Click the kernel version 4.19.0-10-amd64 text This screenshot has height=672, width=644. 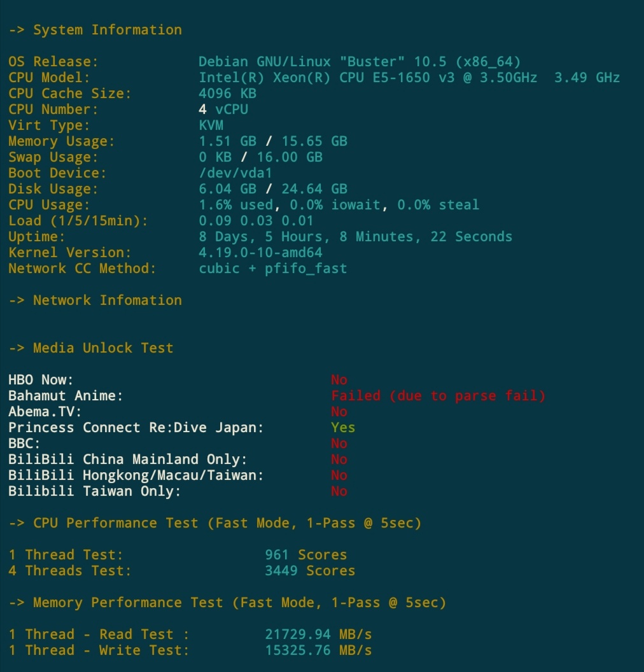tap(261, 253)
